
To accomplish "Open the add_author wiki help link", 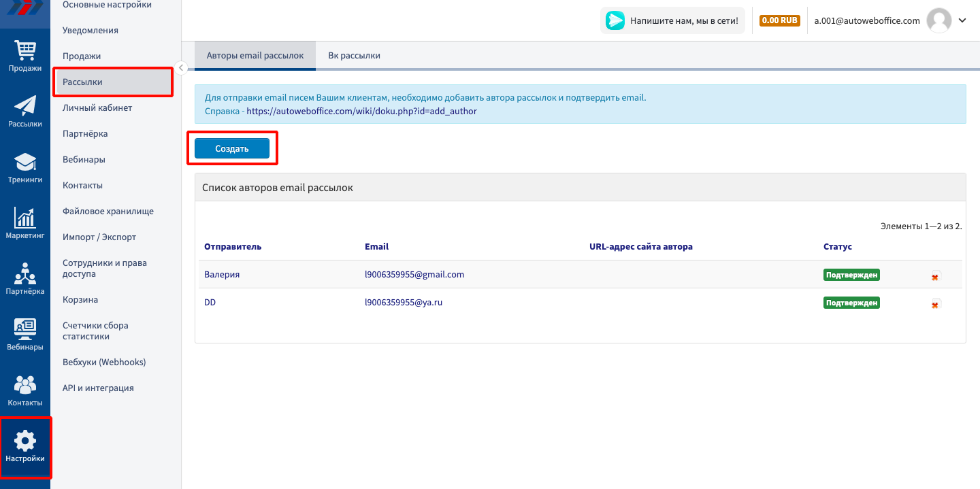I will [361, 111].
